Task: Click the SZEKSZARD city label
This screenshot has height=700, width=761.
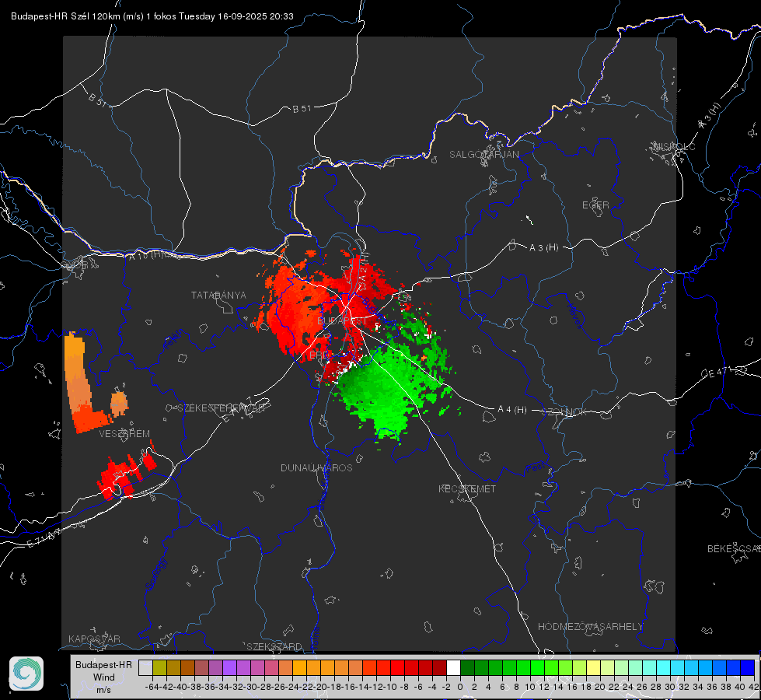Action: (274, 646)
